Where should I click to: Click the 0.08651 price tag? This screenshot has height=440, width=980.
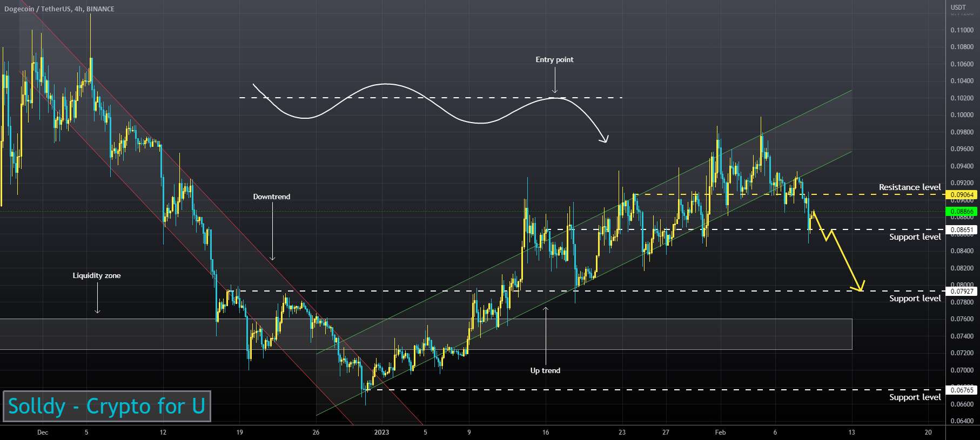(x=962, y=230)
